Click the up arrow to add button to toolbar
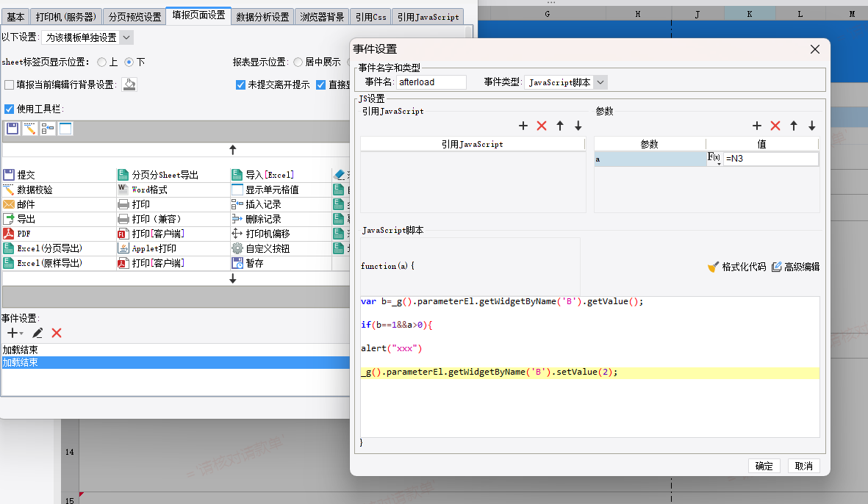The width and height of the screenshot is (868, 504). (x=232, y=150)
